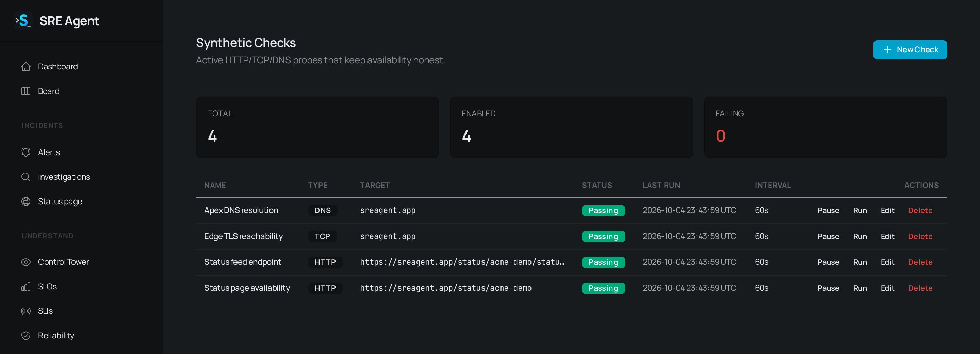The height and width of the screenshot is (354, 980).
Task: Run the Edge TLS reachability check
Action: coord(860,236)
